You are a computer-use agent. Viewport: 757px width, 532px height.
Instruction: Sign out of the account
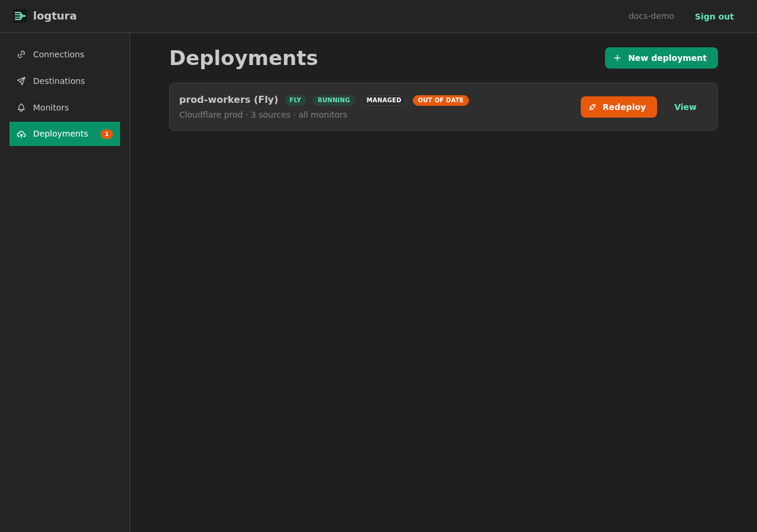tap(714, 17)
